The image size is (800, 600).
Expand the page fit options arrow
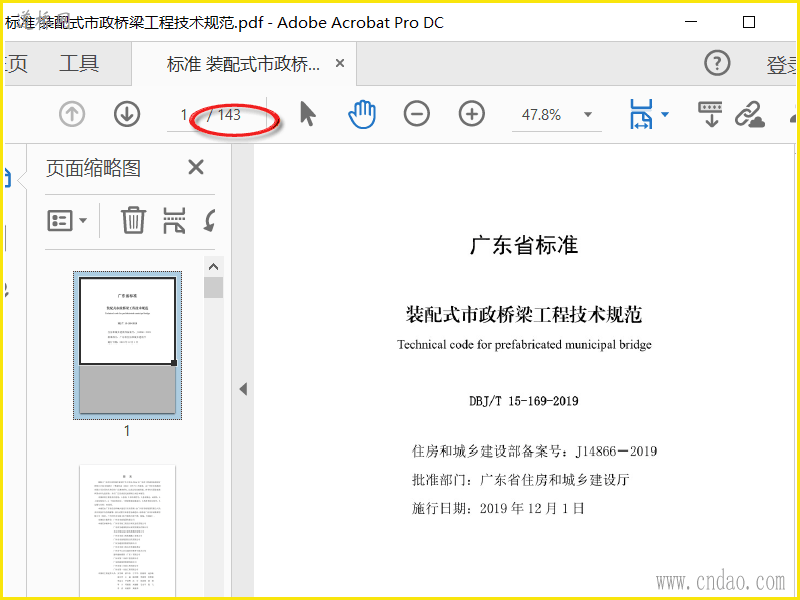[665, 114]
